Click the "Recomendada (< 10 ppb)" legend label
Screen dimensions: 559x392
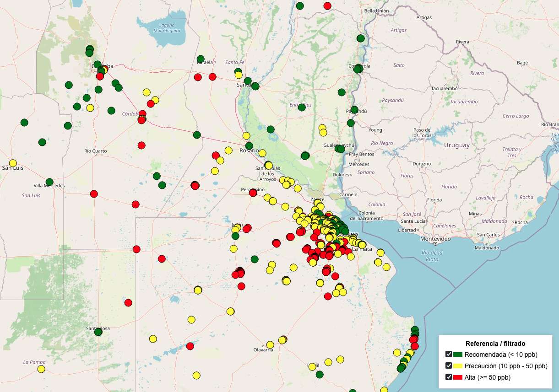point(500,354)
